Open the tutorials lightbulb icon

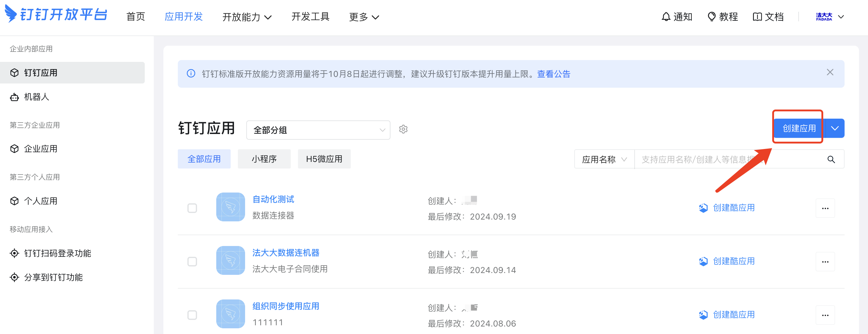pyautogui.click(x=711, y=17)
